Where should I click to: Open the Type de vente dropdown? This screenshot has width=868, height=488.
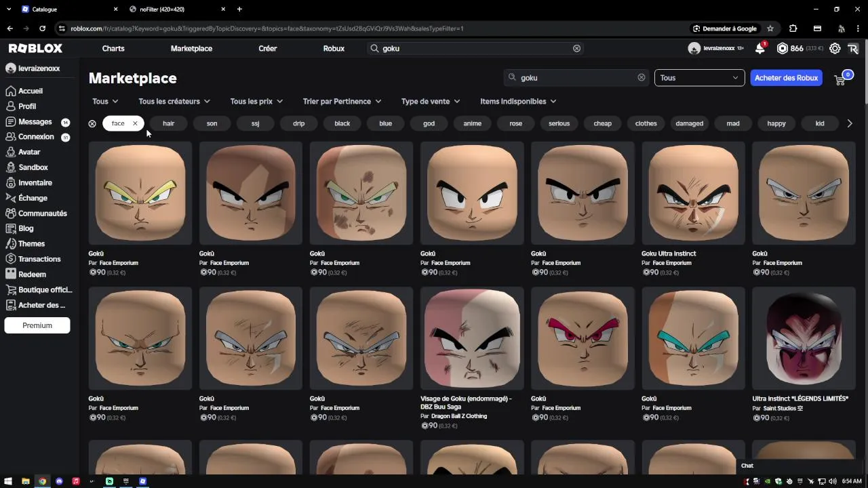tap(431, 102)
